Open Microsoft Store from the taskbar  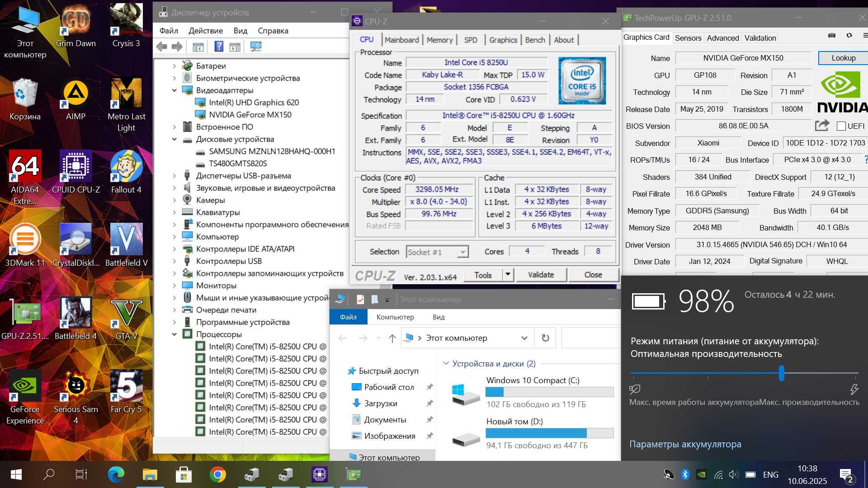coord(184,474)
